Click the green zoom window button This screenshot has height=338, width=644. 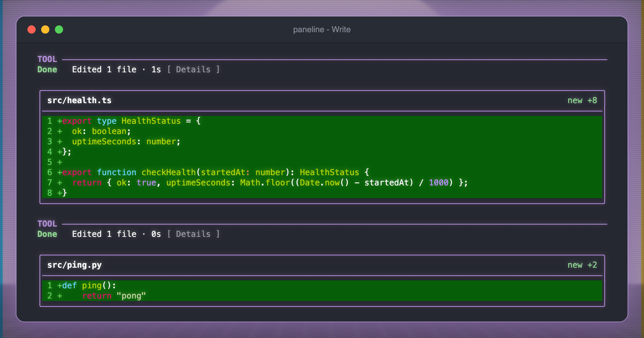pyautogui.click(x=59, y=29)
